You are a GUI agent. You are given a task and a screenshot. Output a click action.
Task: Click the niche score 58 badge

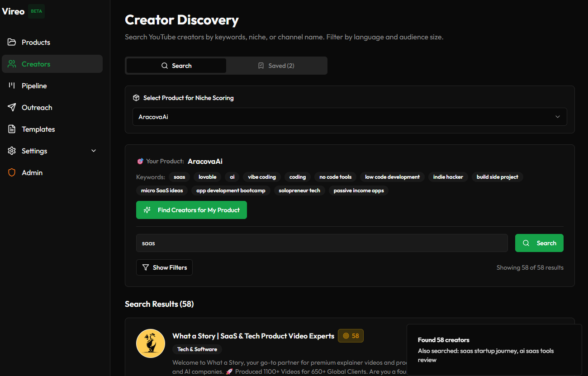(x=351, y=336)
